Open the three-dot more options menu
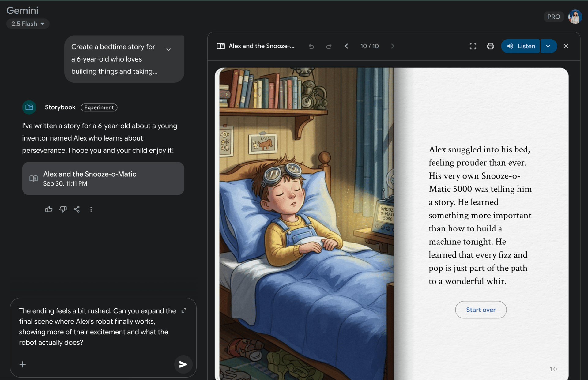The width and height of the screenshot is (588, 380). [91, 209]
